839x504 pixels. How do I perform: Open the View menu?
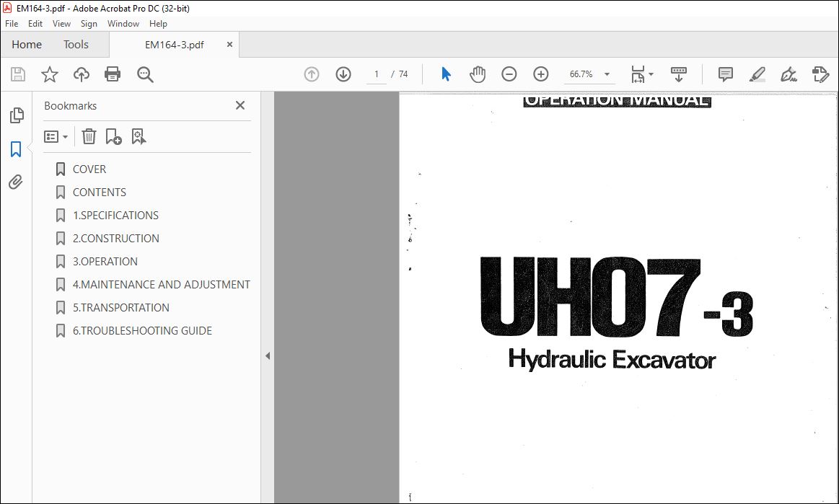pos(61,24)
